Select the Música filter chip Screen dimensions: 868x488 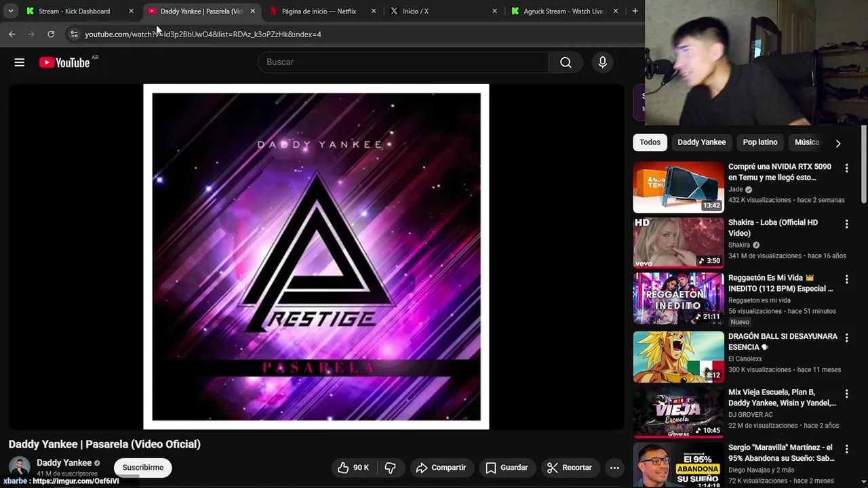[806, 142]
